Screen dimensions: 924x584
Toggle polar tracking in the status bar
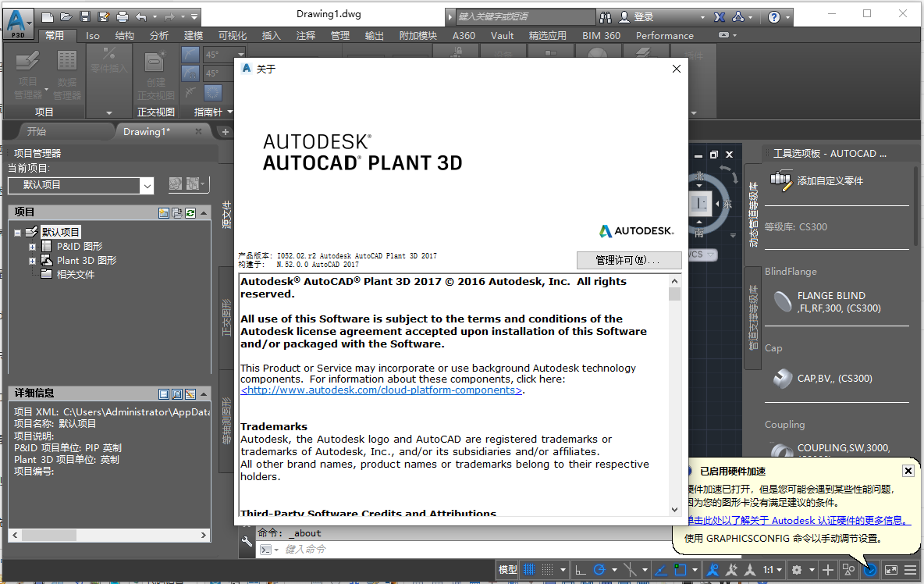pos(599,570)
